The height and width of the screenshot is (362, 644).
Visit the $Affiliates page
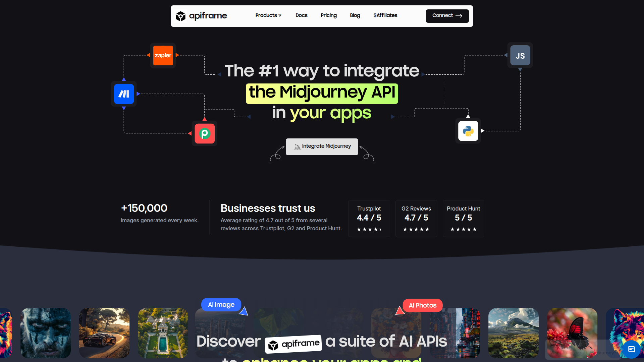385,15
